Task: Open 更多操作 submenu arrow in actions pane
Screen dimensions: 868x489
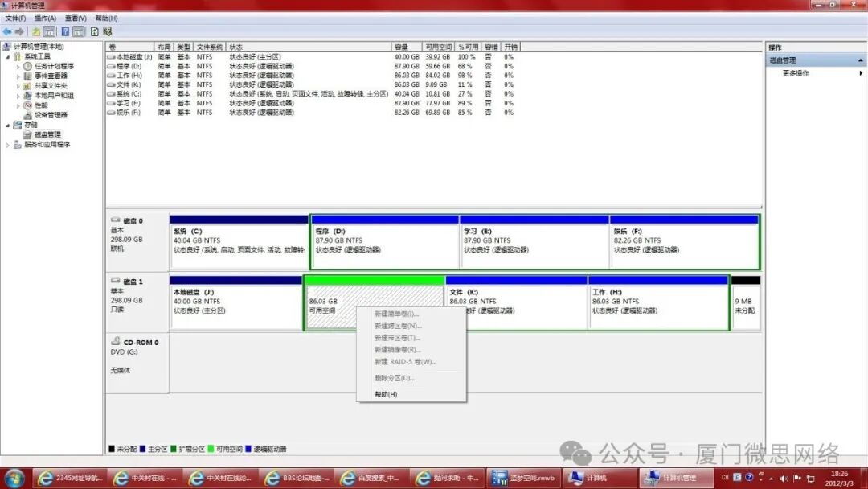Action: pyautogui.click(x=861, y=73)
